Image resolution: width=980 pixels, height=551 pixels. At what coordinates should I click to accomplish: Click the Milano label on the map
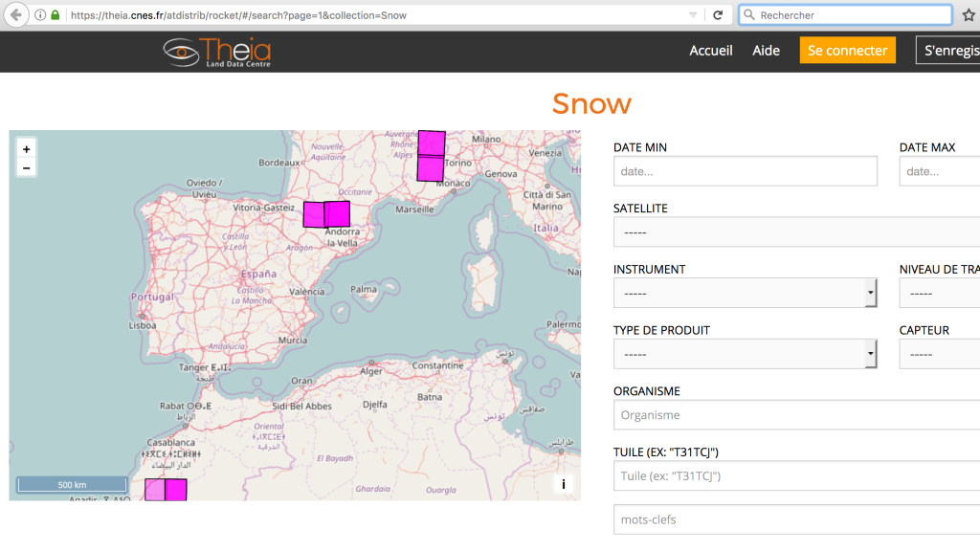(x=486, y=139)
